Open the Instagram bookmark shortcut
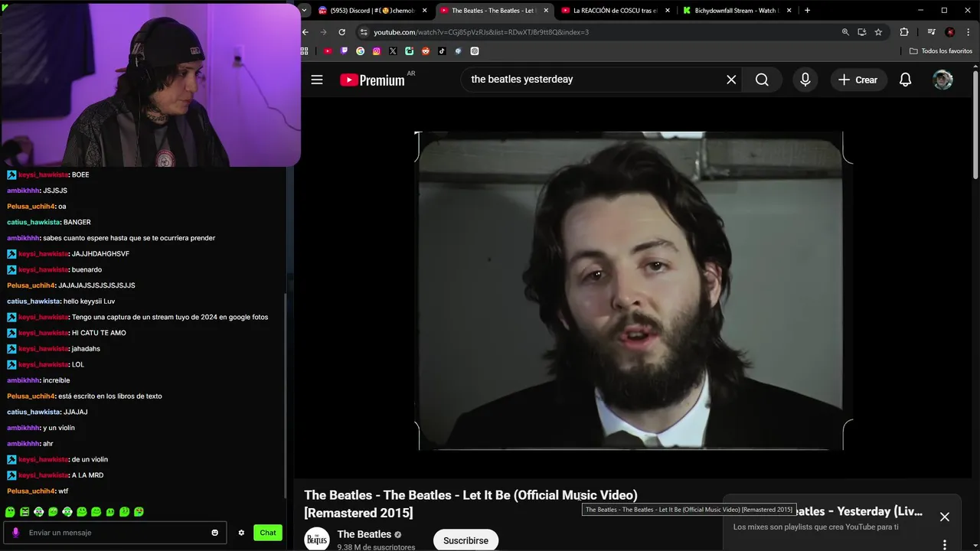Screen dimensions: 980x551 coord(377,51)
